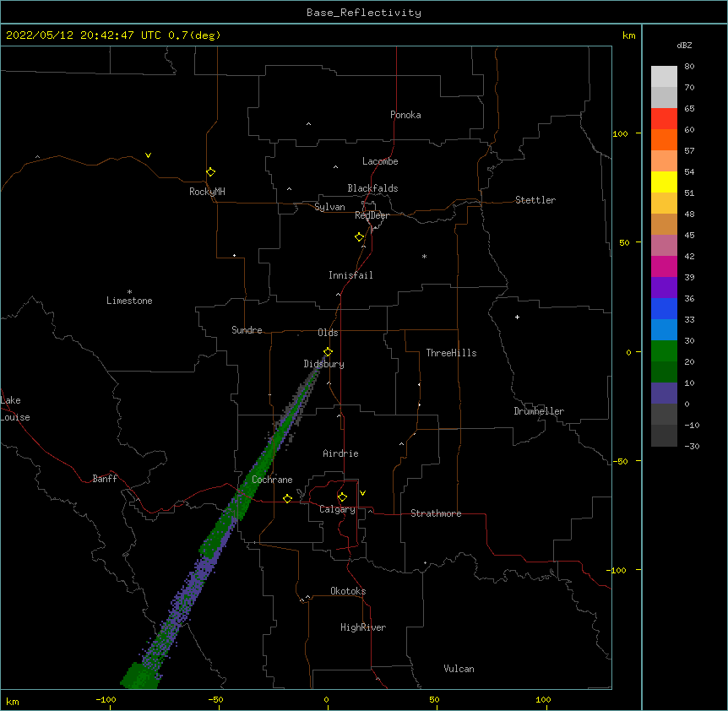Select the yellow 54 dBZ legend swatch
The width and height of the screenshot is (728, 711).
(x=664, y=182)
